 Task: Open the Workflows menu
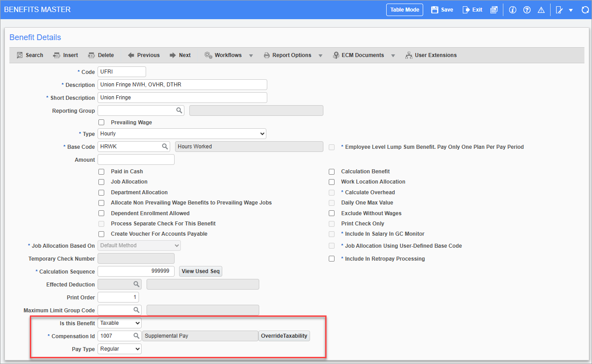pyautogui.click(x=228, y=55)
